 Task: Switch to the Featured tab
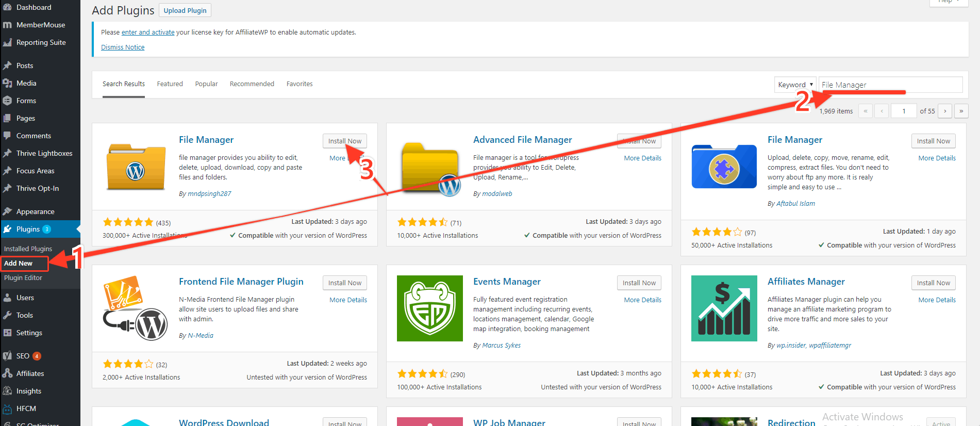(170, 84)
